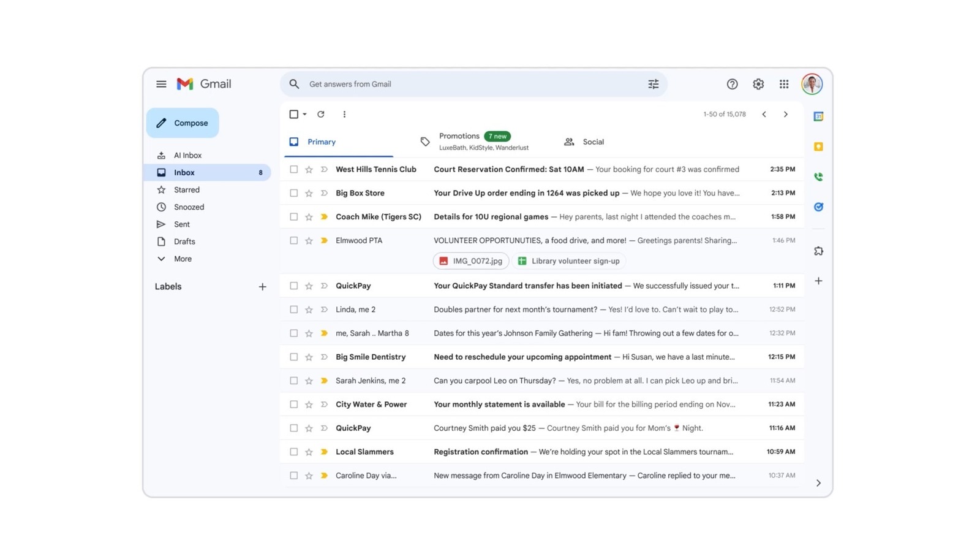Open the Google apps grid launcher
Image resolution: width=980 pixels, height=551 pixels.
coord(783,84)
